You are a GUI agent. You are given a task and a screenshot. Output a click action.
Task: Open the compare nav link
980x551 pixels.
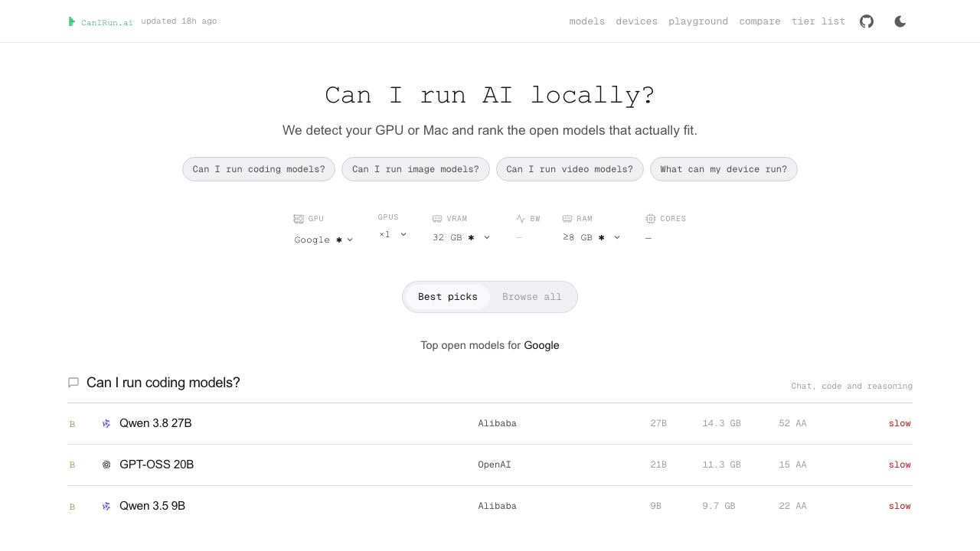(760, 21)
